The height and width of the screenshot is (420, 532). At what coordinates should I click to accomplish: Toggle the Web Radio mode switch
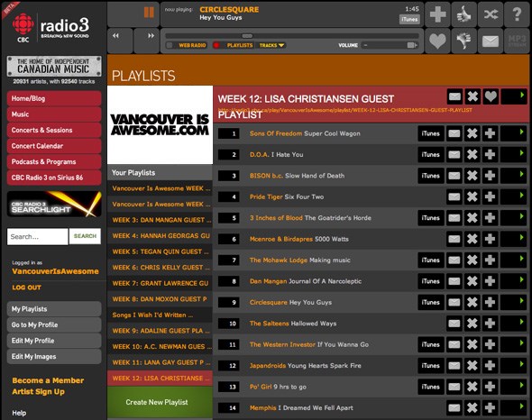click(x=170, y=45)
